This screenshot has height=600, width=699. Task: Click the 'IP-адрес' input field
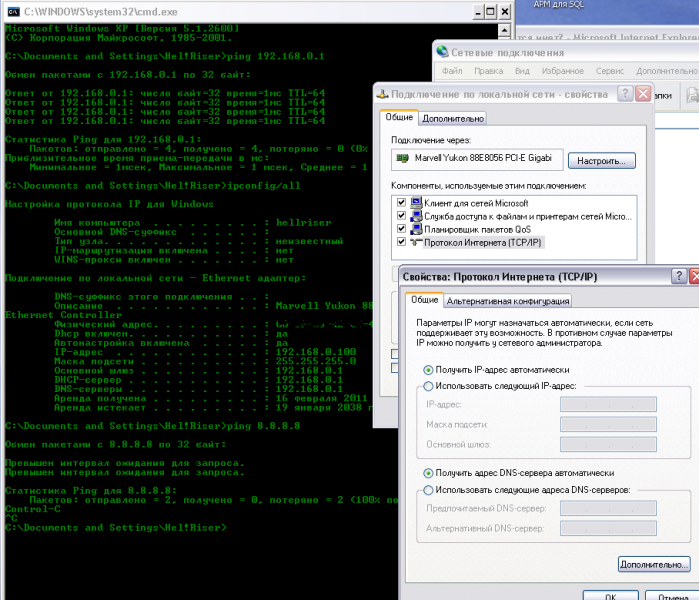608,404
